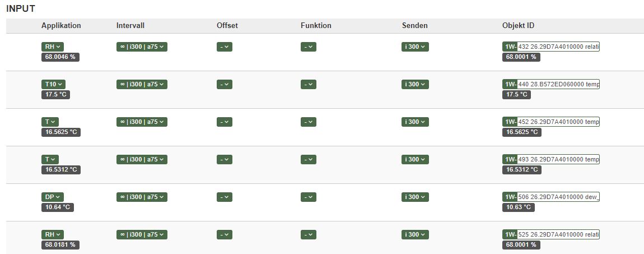This screenshot has width=644, height=254.
Task: Open the Senden i 300 dropdown in T10 row
Action: [415, 84]
